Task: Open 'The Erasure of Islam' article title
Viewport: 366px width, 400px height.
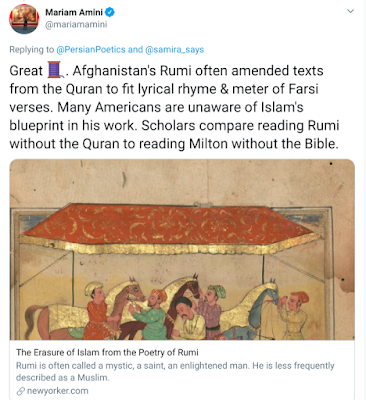Action: click(107, 352)
